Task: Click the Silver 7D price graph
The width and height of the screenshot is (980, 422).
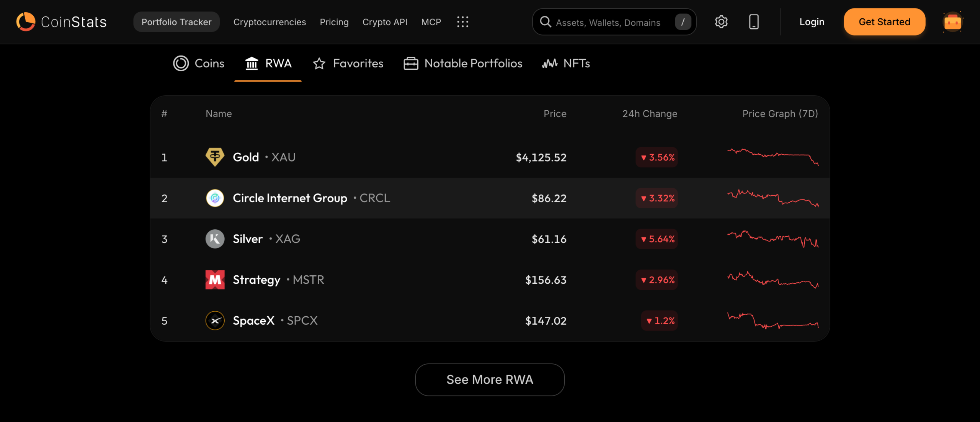Action: click(773, 239)
